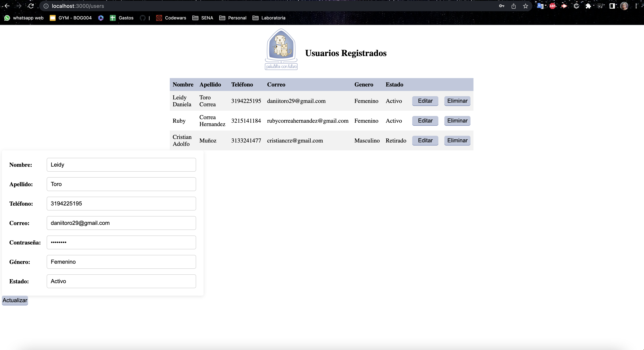Screen dimensions: 644x350
Task: Open WhatsApp Web bookmark
Action: (x=24, y=18)
